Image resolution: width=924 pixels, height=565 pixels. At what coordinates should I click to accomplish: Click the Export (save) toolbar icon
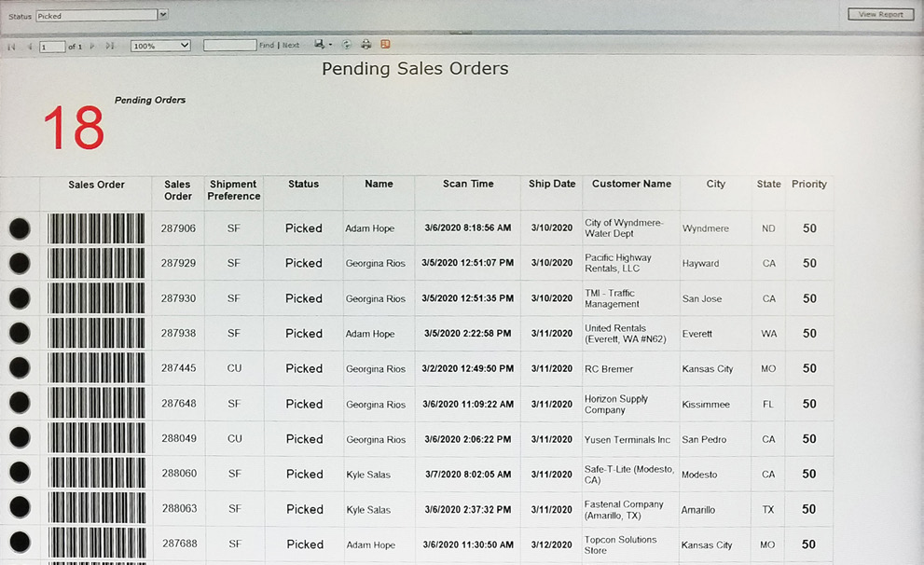[x=320, y=45]
